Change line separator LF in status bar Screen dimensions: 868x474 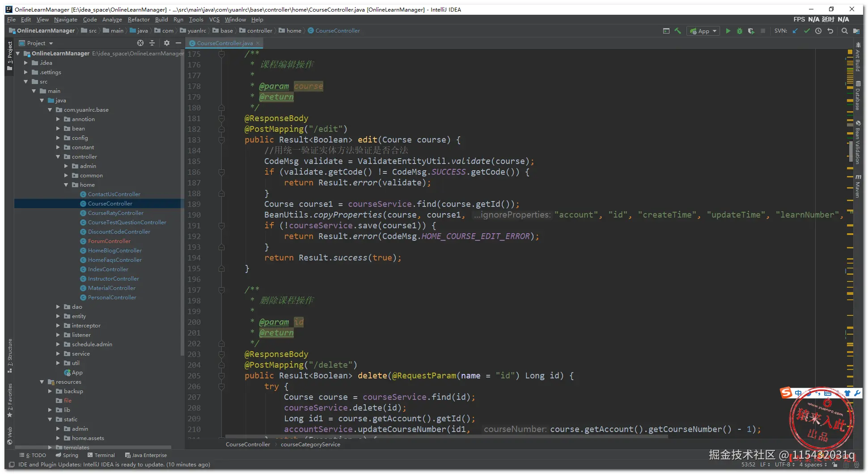point(765,465)
